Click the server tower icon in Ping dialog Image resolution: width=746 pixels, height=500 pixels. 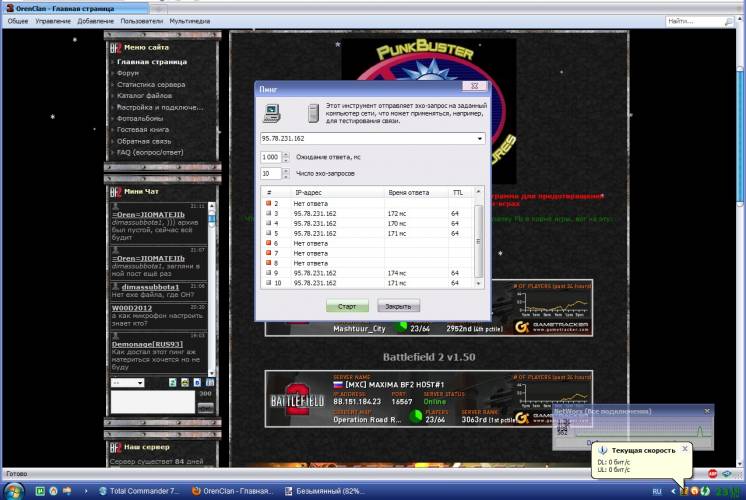[x=313, y=114]
